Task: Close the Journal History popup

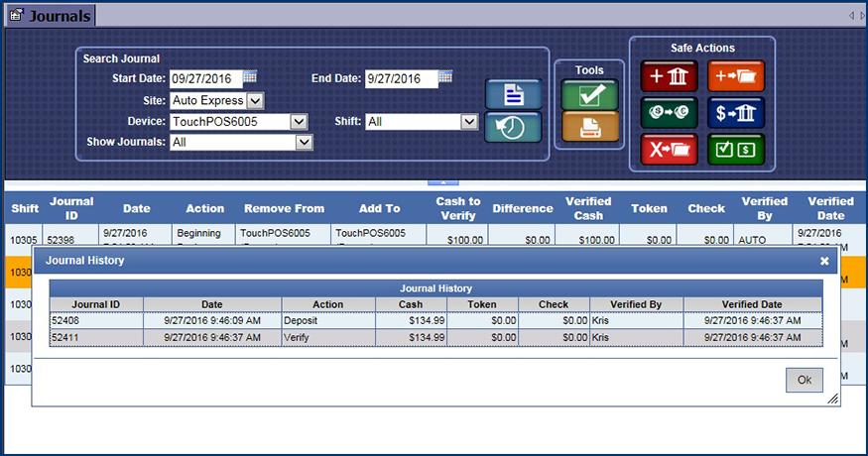Action: pyautogui.click(x=824, y=261)
